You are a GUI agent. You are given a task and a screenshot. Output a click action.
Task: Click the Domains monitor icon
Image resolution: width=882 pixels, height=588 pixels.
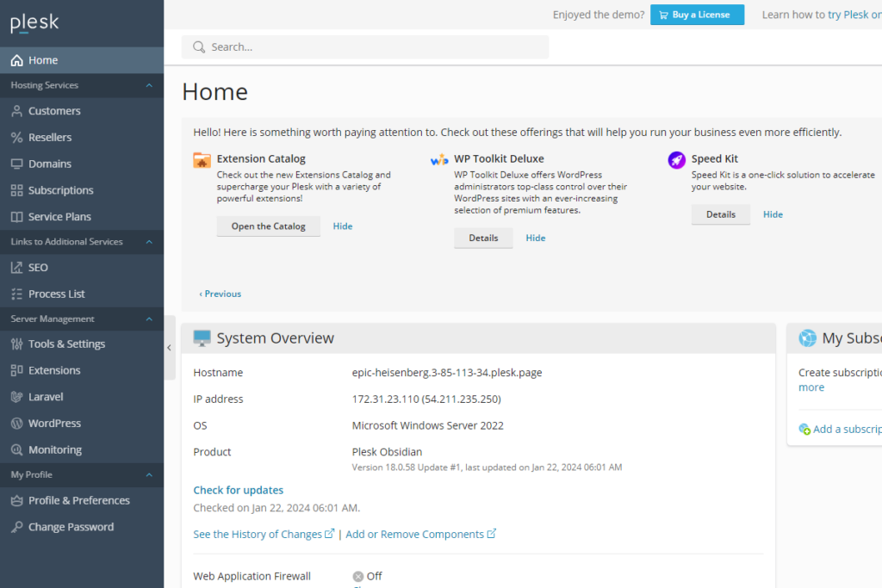(x=17, y=164)
